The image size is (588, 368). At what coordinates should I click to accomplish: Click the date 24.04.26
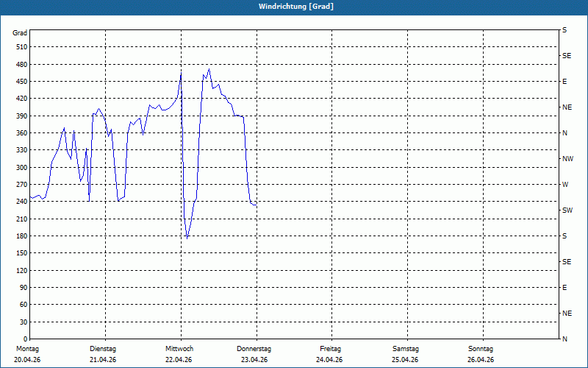point(329,360)
